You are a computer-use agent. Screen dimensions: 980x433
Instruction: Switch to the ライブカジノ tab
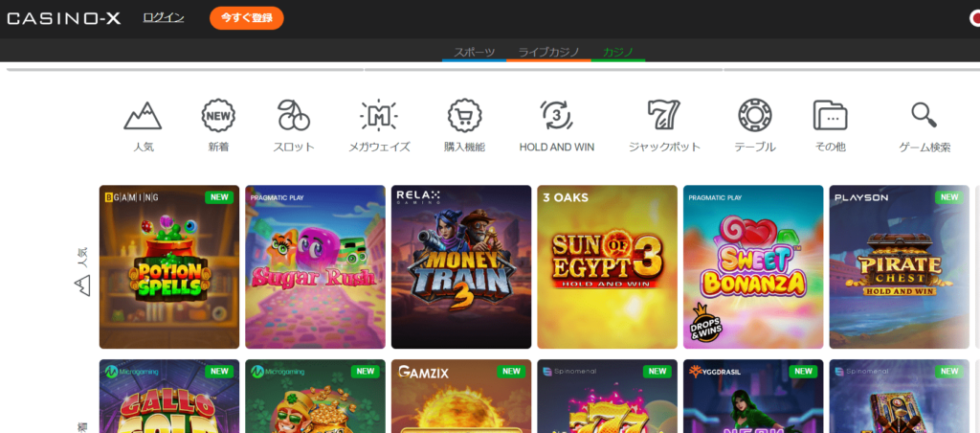click(x=548, y=53)
